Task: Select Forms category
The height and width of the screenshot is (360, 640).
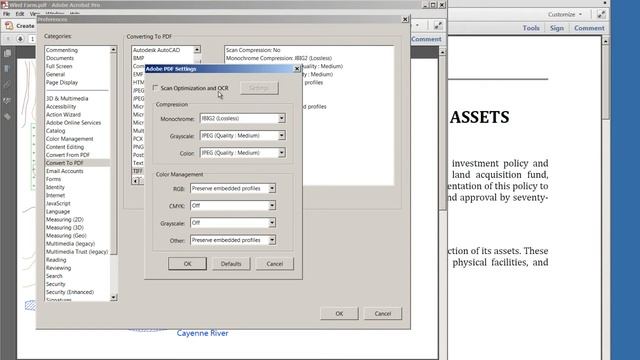Action: (53, 179)
